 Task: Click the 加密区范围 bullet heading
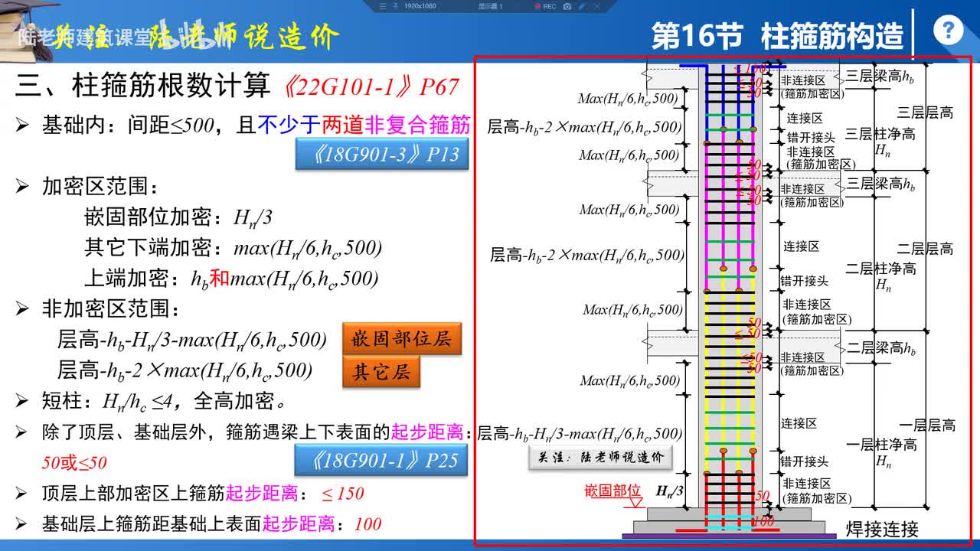[x=88, y=187]
